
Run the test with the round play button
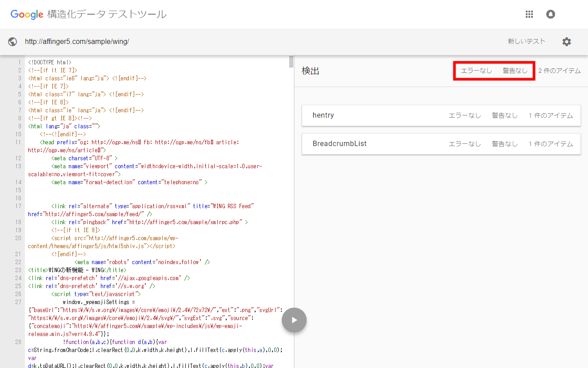(x=294, y=320)
